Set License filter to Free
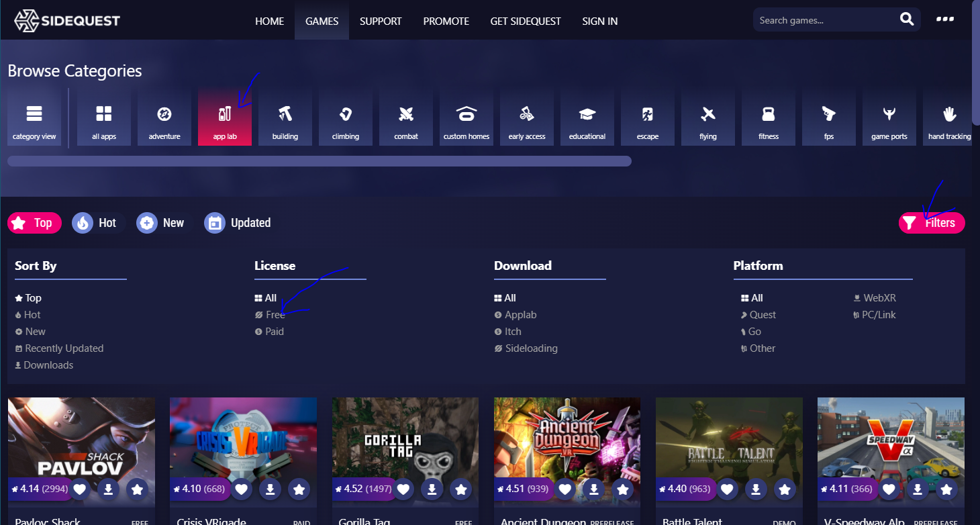This screenshot has height=525, width=980. point(270,315)
